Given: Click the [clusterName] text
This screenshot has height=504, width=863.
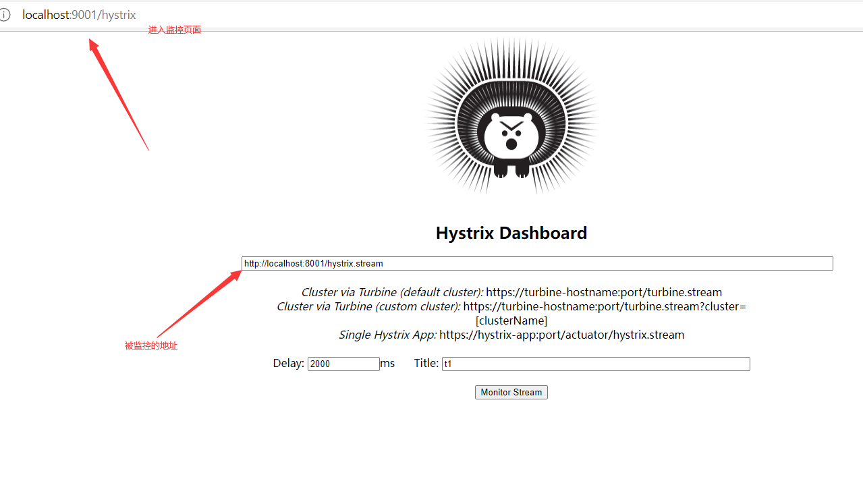Looking at the screenshot, I should click(511, 320).
